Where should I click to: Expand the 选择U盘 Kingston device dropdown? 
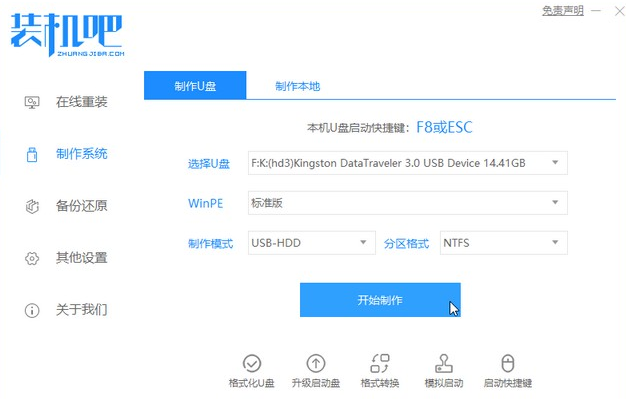[x=408, y=163]
